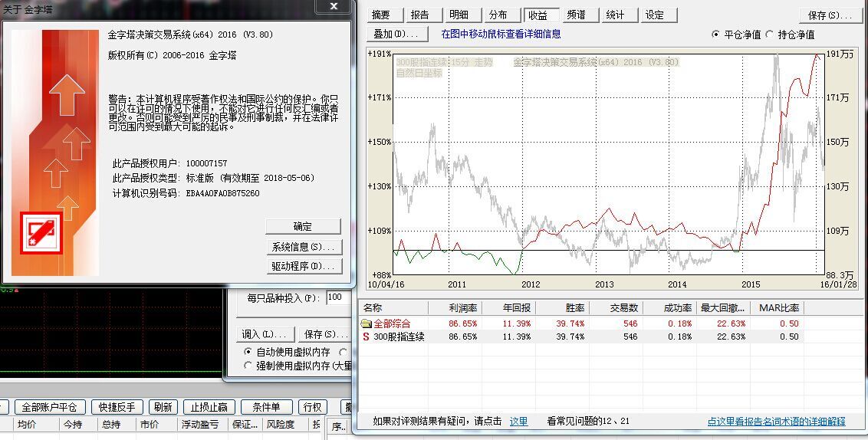Sort by the 年回报 column header
This screenshot has height=440, width=868.
[508, 307]
